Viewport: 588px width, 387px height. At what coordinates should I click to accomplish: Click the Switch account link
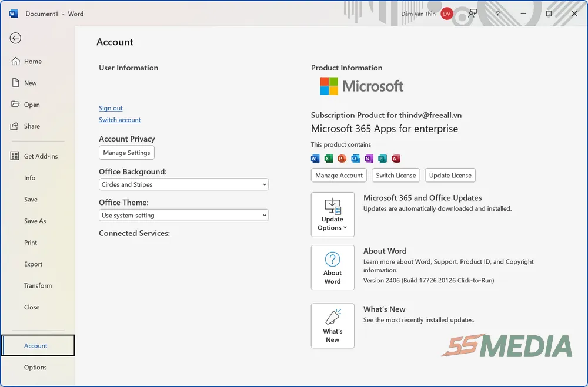119,120
